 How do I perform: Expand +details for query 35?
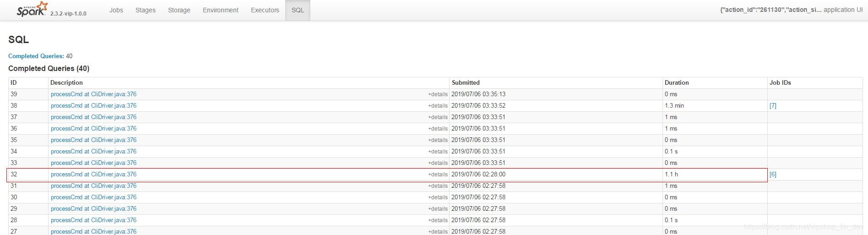pyautogui.click(x=438, y=140)
